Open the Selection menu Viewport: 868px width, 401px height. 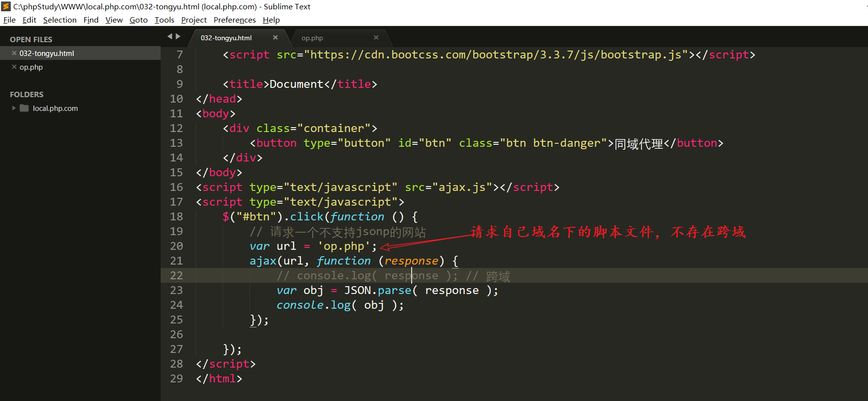(59, 20)
